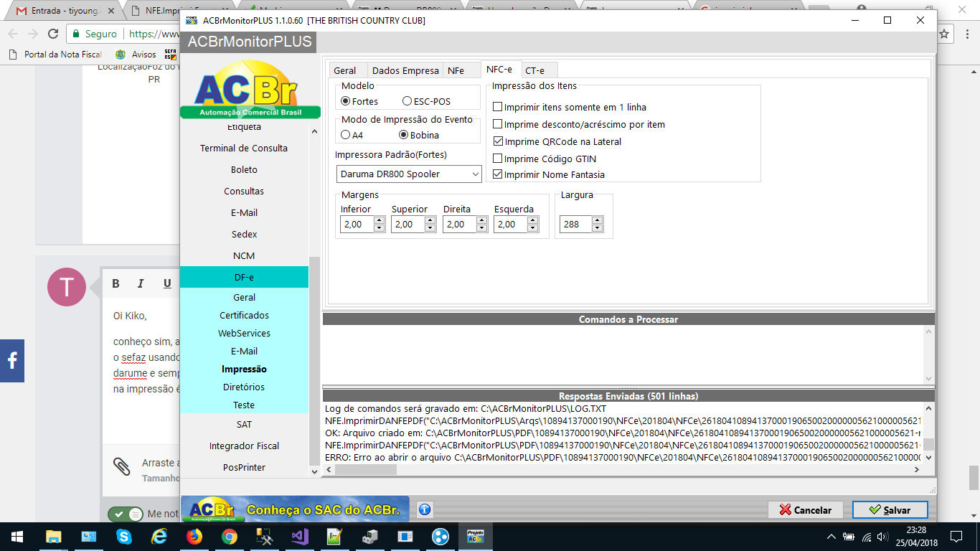The height and width of the screenshot is (551, 980).
Task: Enable Imprime Código GTIN checkbox
Action: [x=498, y=159]
